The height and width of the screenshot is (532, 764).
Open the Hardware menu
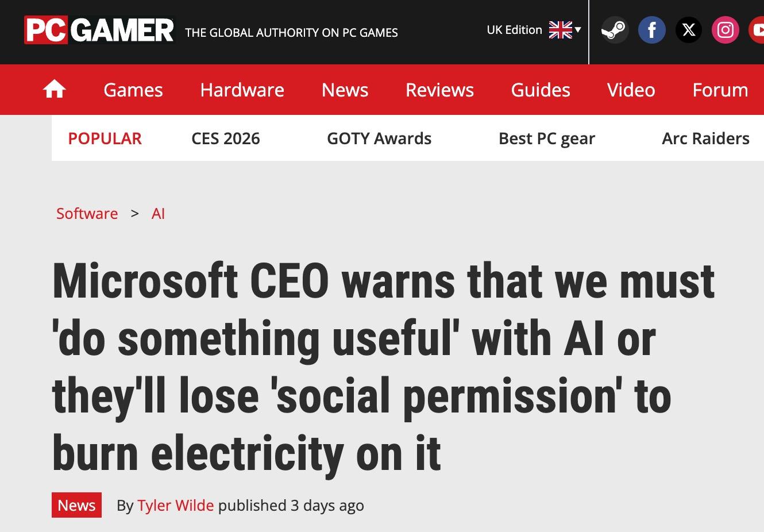tap(242, 90)
